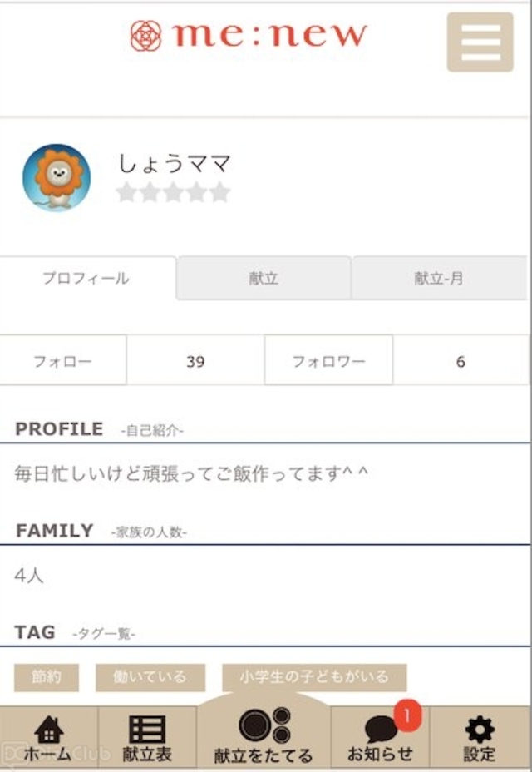
Task: Select the 小学生の子どもがいる tag
Action: coord(314,677)
